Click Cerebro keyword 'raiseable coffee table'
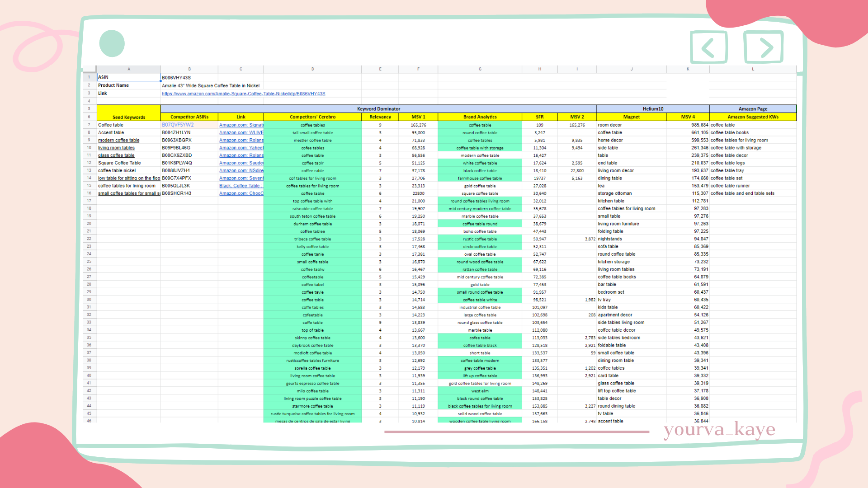The image size is (868, 488). [x=312, y=209]
